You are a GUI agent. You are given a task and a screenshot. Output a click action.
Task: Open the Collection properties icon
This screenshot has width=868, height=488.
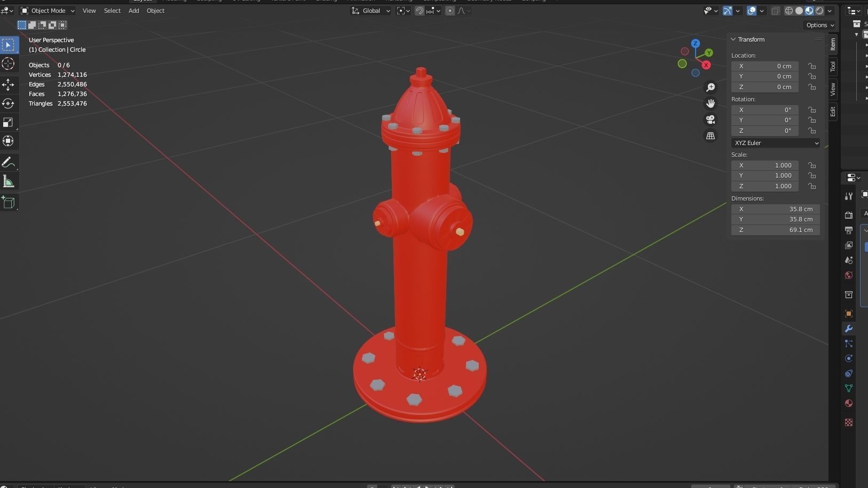point(848,294)
